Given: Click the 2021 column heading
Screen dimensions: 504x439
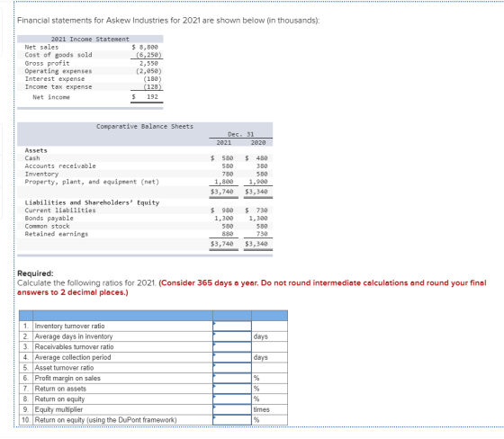Looking at the screenshot, I should 224,142.
